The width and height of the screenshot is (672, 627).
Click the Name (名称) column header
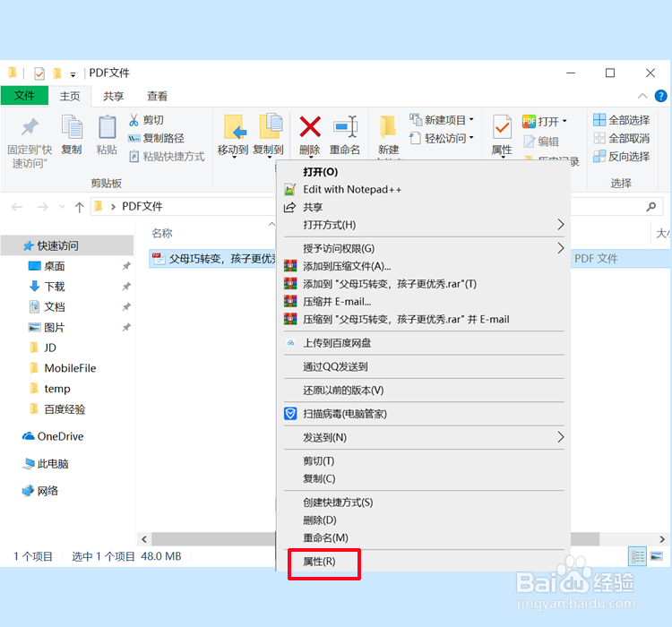tap(162, 233)
